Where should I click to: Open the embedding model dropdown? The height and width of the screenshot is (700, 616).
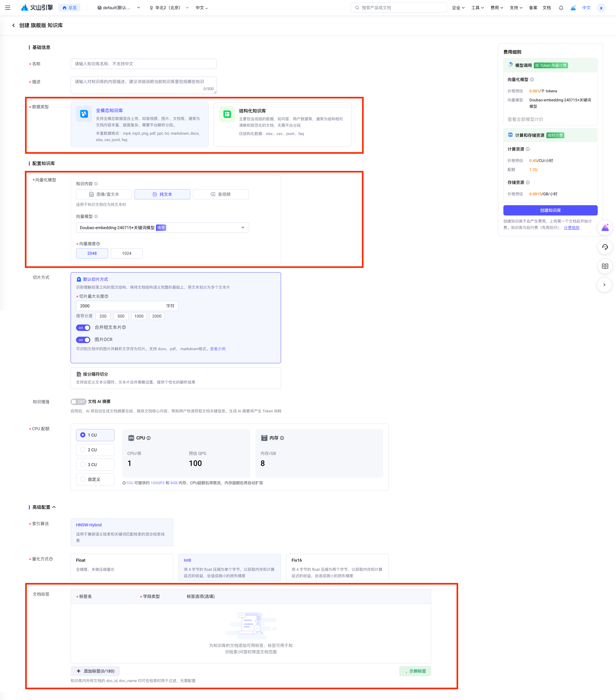[x=162, y=228]
